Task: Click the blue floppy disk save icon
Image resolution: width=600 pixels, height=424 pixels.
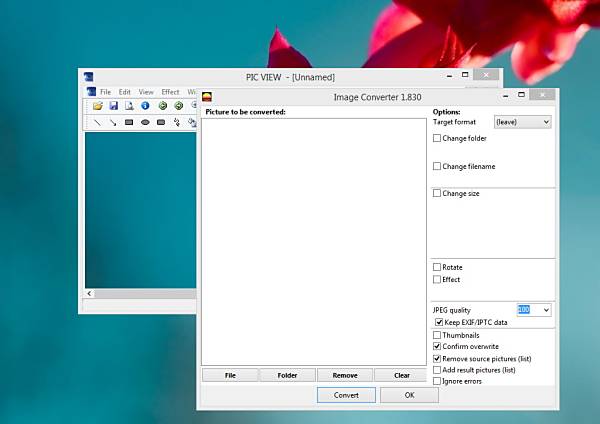Action: tap(114, 106)
